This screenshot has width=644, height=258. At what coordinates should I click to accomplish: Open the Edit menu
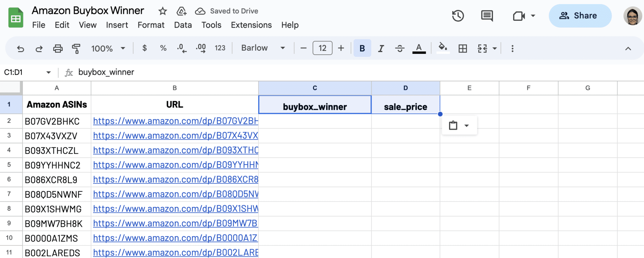62,25
